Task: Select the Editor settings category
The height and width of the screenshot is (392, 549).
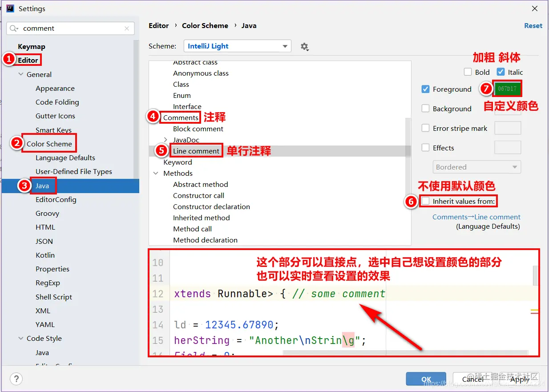Action: tap(28, 60)
